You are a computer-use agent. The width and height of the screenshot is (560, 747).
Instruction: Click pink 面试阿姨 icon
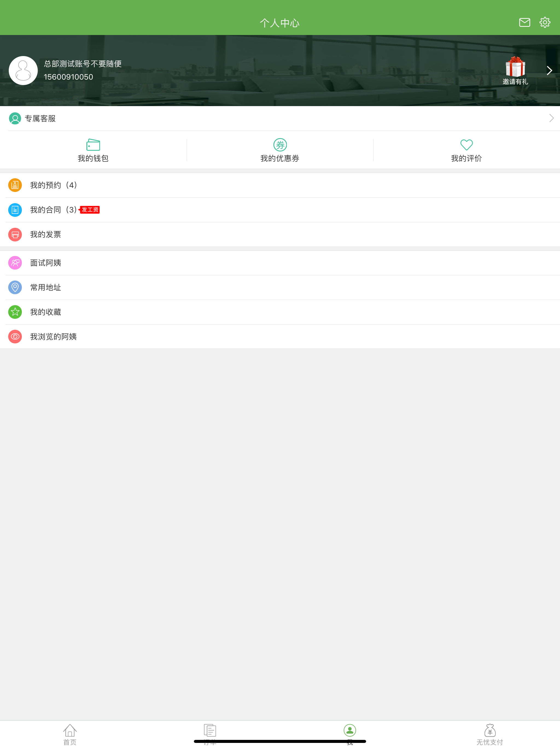point(15,263)
